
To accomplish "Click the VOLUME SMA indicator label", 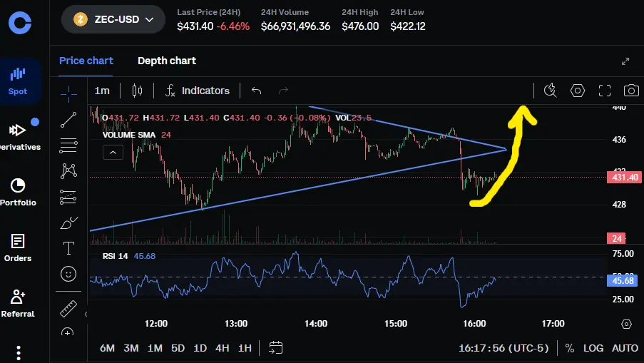I will pos(129,135).
